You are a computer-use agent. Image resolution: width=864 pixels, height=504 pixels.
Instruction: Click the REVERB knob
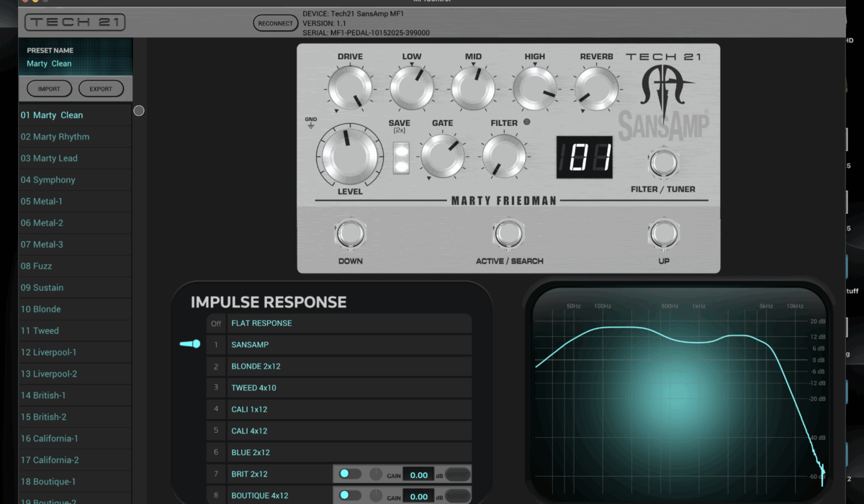point(597,89)
